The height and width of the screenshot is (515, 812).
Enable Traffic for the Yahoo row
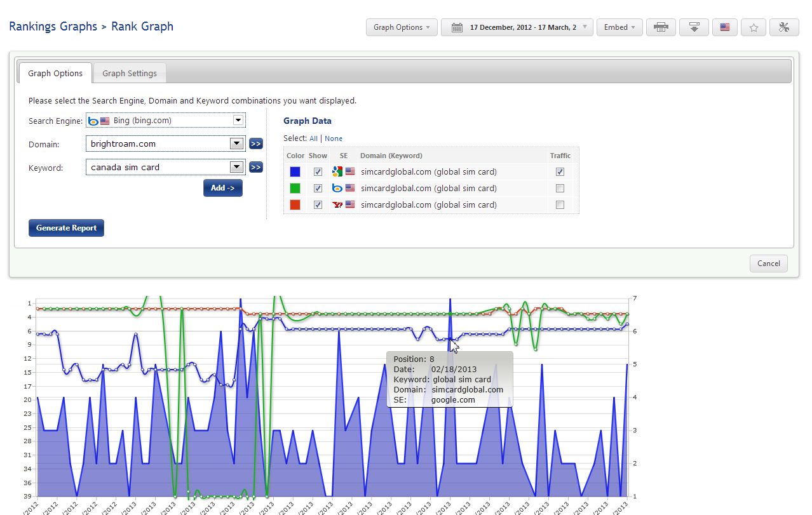[x=560, y=205]
